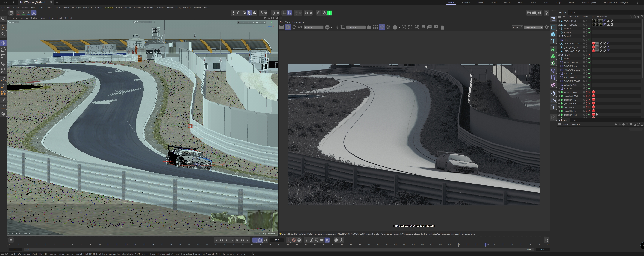Screen dimensions: 644x256
Task: Open the Original Size dropdown
Action: 534,27
